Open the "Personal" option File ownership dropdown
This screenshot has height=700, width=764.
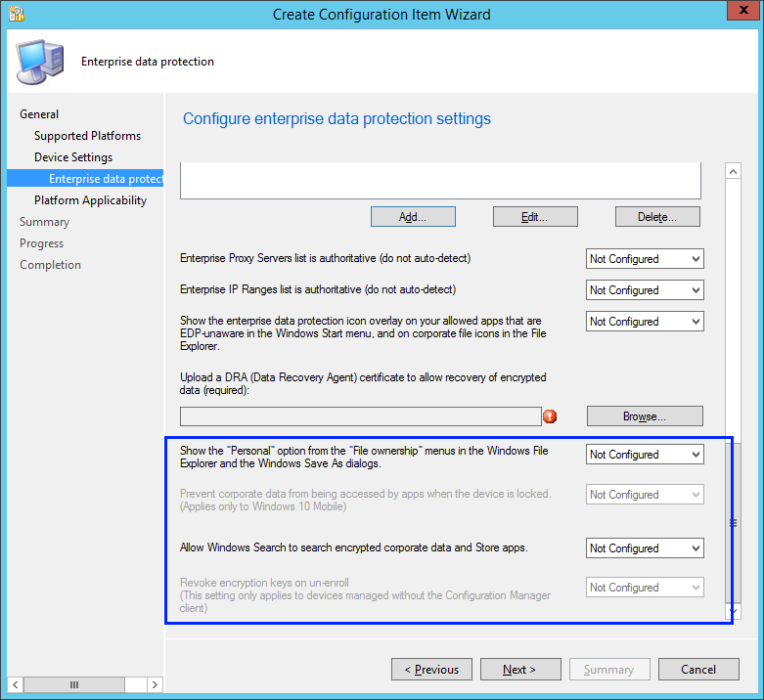(645, 455)
